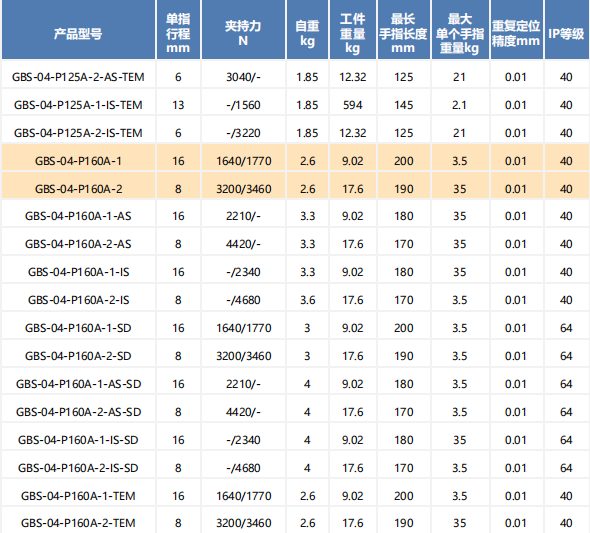590x533 pixels.
Task: Click workpiece weight 594 cell
Action: (x=353, y=105)
